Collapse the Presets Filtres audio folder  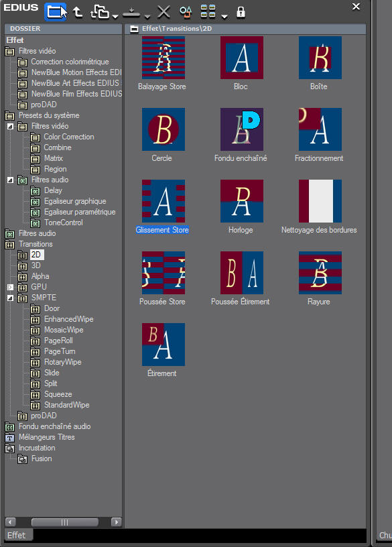pos(11,180)
